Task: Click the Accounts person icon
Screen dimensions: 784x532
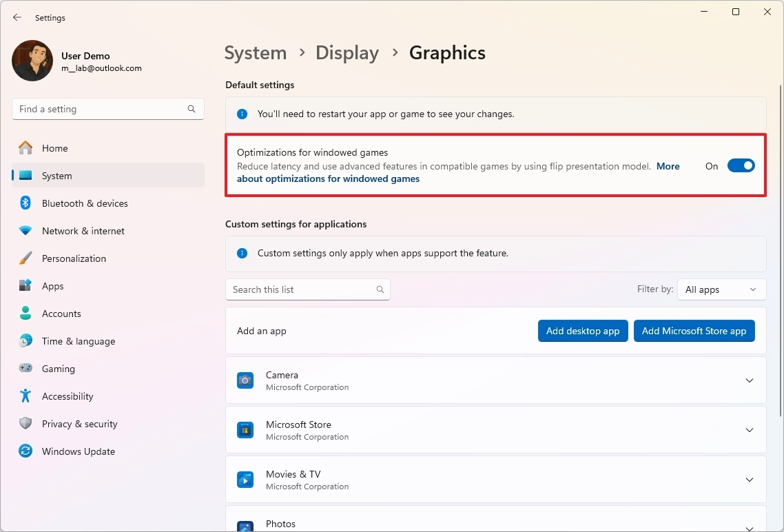Action: coord(25,313)
